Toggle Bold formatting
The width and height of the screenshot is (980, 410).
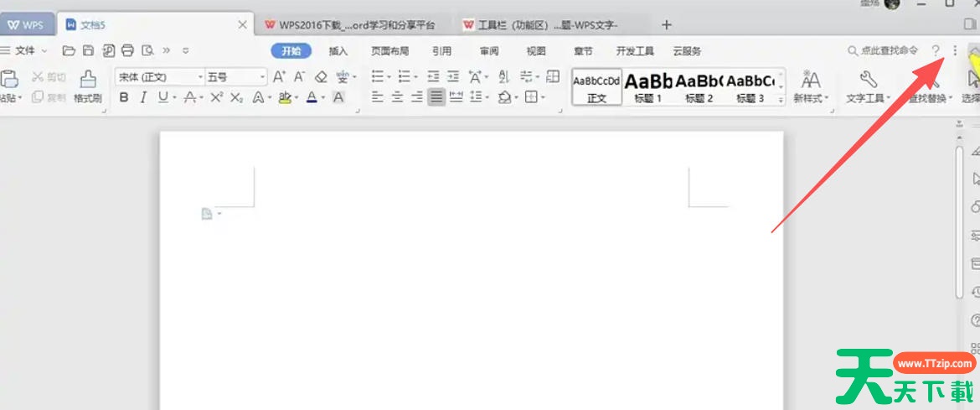pos(124,97)
